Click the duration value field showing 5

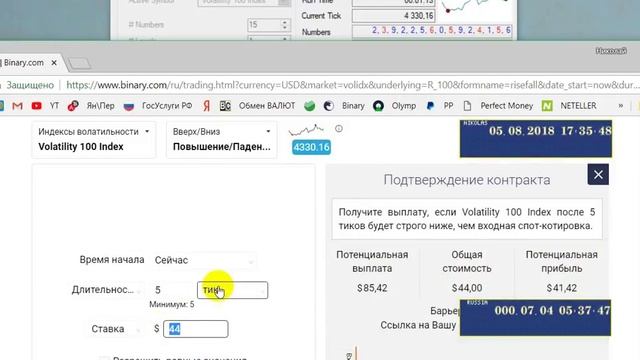click(172, 290)
